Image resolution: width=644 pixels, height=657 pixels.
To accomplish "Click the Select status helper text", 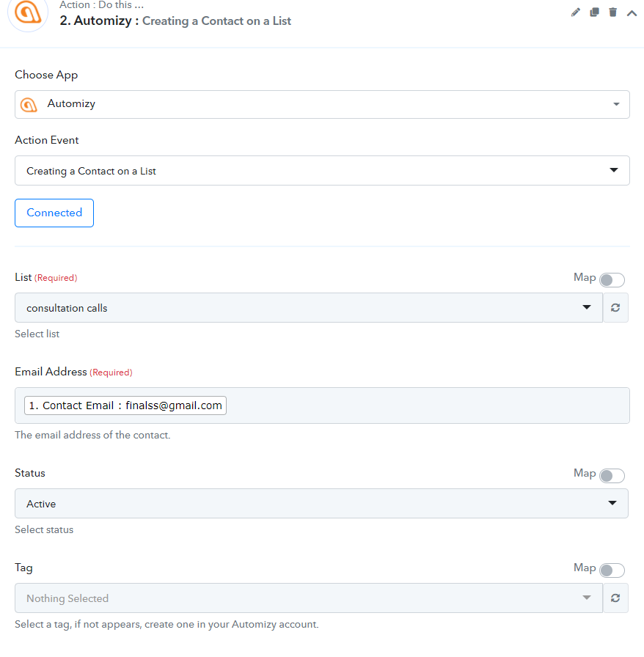I will coord(44,529).
